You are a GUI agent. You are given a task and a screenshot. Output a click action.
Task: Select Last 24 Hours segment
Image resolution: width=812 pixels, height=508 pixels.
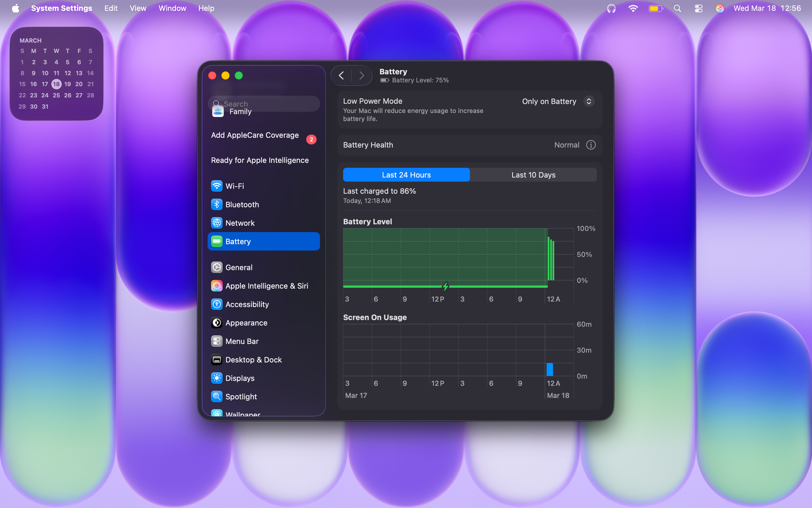click(x=406, y=175)
